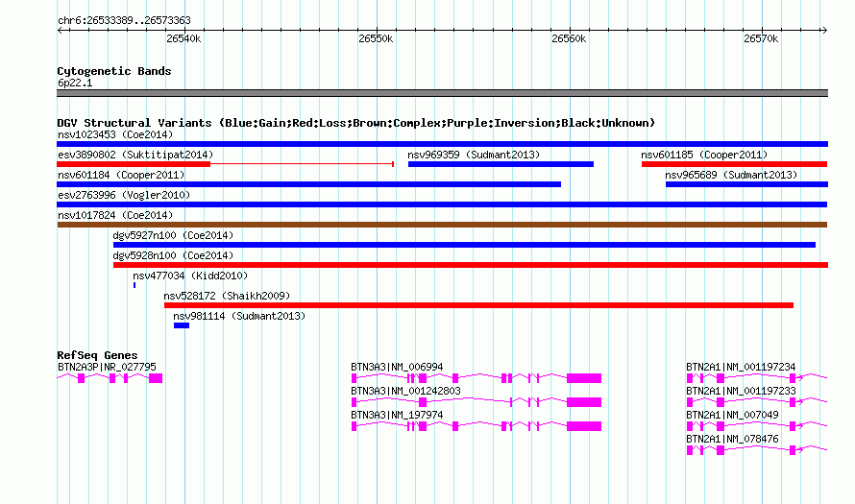Screen dimensions: 855x504
Task: Open nsv477034 (Kidd2010) label
Action: 190,276
